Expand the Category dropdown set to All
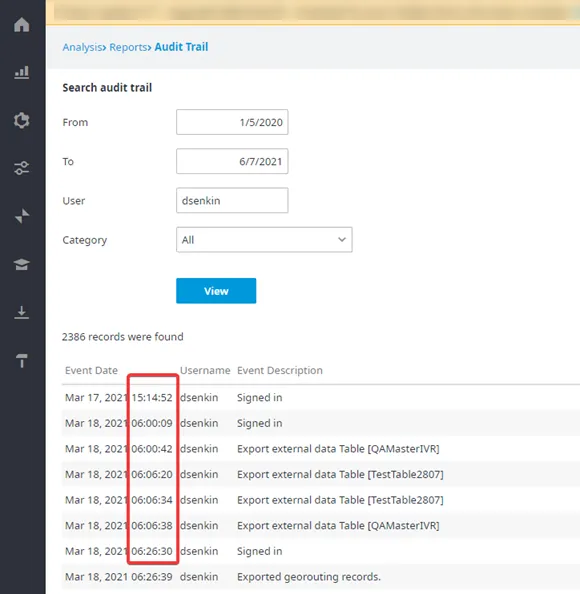580x594 pixels. pos(264,240)
